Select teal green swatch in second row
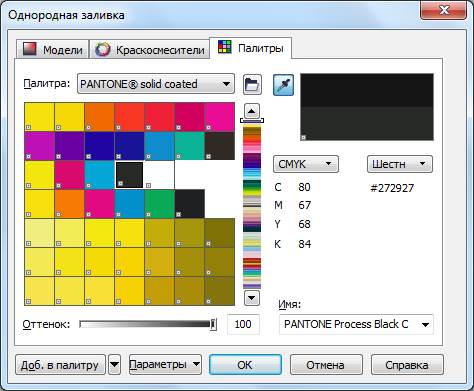Image resolution: width=474 pixels, height=391 pixels. 189,146
